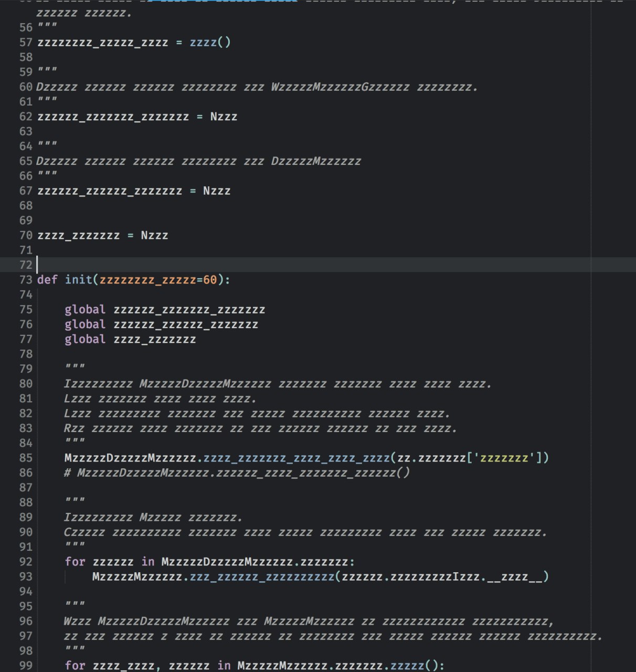Click the def keyword on line 73

click(47, 280)
